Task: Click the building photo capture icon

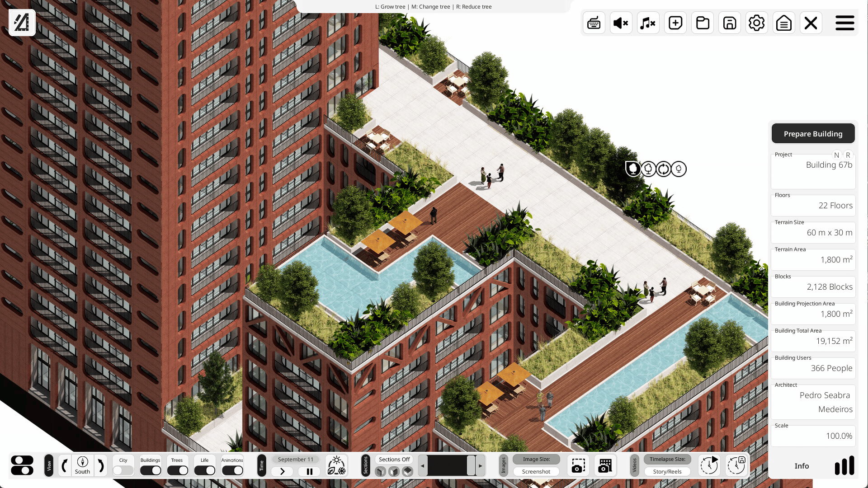Action: point(605,465)
